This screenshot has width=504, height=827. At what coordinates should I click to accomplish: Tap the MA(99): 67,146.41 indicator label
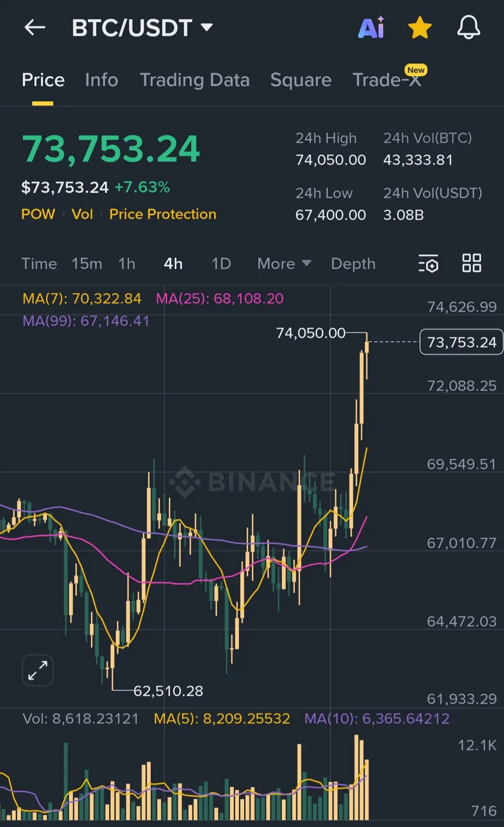[86, 321]
